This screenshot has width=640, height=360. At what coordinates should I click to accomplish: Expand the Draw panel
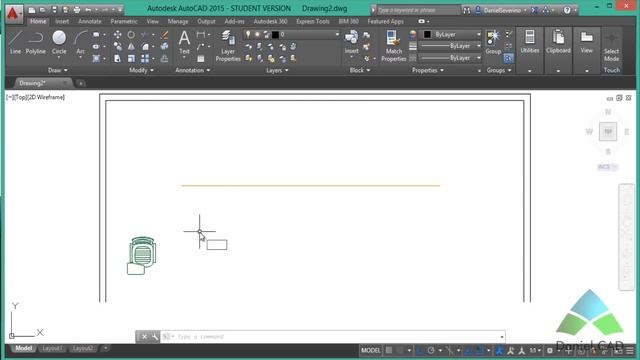58,70
